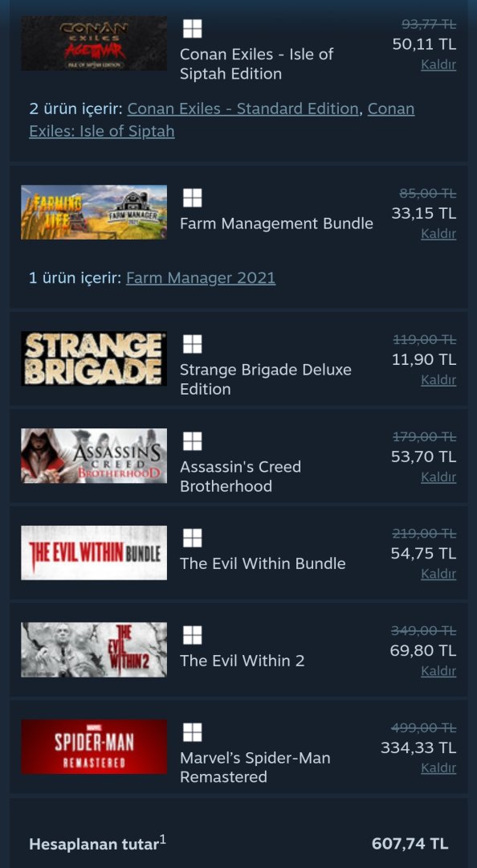Remove Farm Management Bundle using Kaldır
The image size is (477, 868).
point(438,234)
